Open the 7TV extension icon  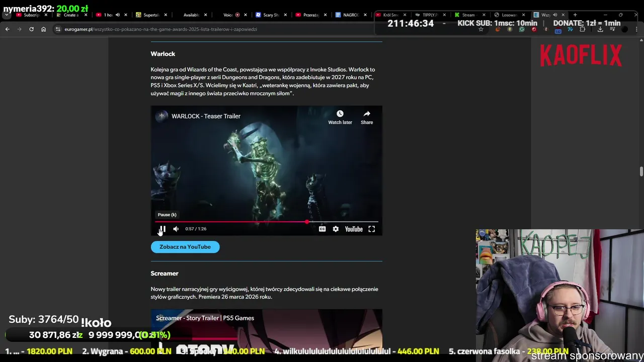pos(570,29)
